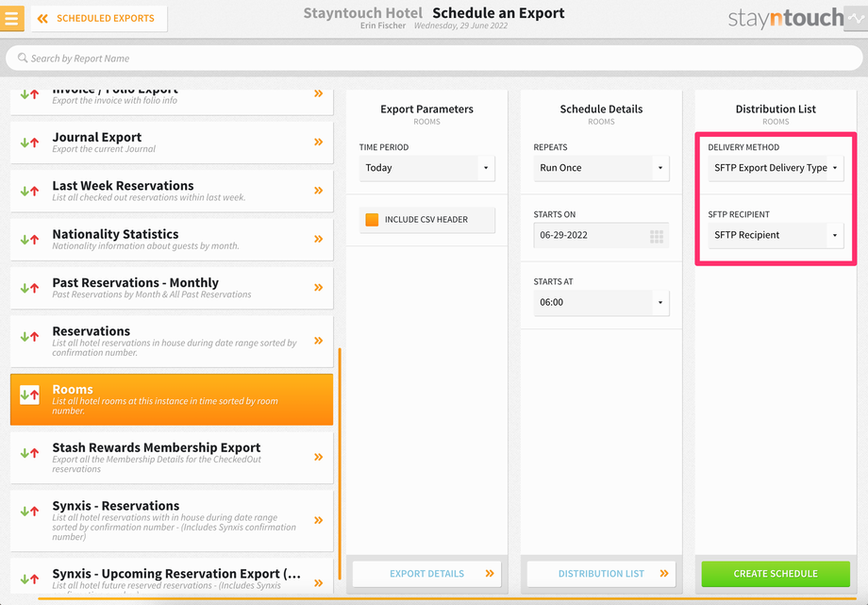The image size is (868, 605).
Task: Select the Nationality Statistics report
Action: 172,240
